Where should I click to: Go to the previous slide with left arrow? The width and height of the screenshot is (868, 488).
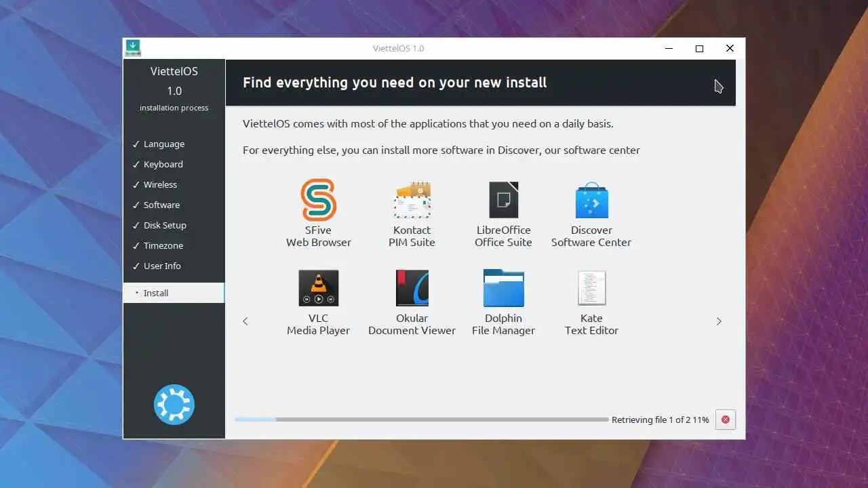coord(245,321)
